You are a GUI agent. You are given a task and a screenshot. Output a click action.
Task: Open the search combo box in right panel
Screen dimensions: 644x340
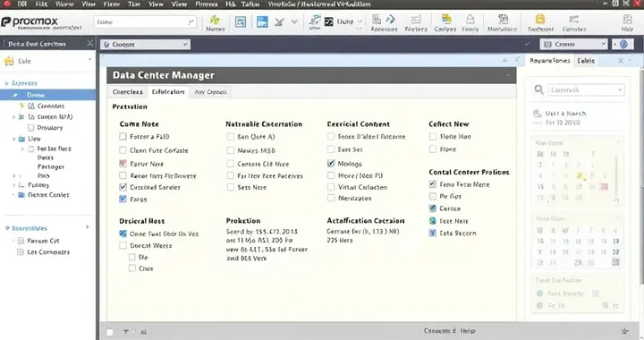(x=586, y=89)
